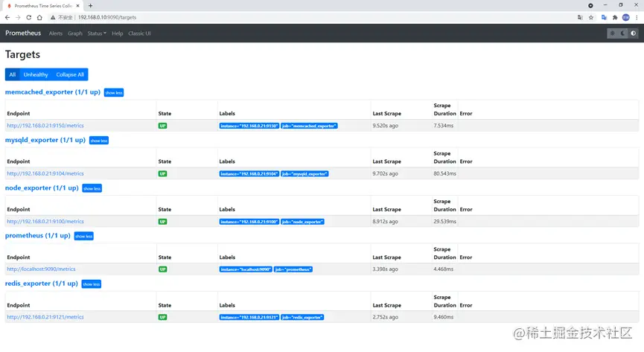Open the extensions puzzle icon
644x352 pixels.
[615, 17]
